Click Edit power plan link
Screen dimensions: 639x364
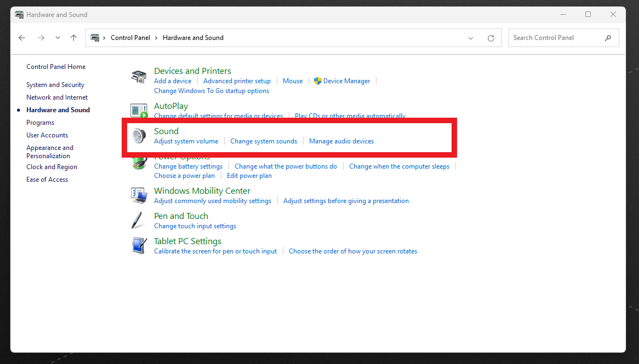249,176
